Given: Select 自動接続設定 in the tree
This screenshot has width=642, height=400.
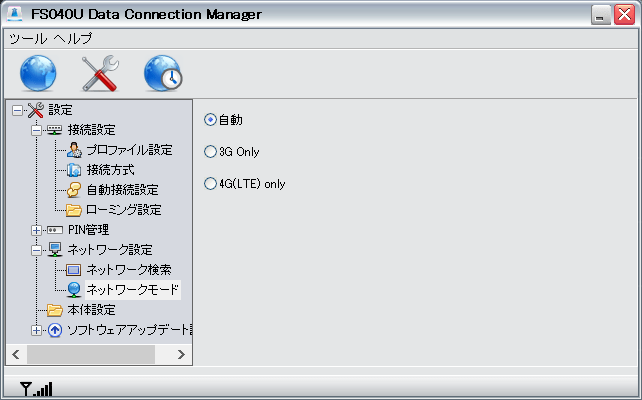Looking at the screenshot, I should (x=122, y=190).
